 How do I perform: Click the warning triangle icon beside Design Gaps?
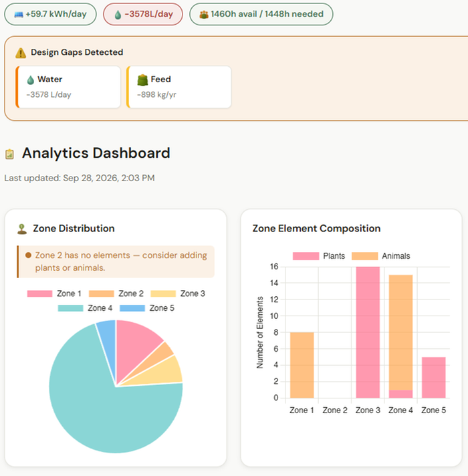click(21, 53)
